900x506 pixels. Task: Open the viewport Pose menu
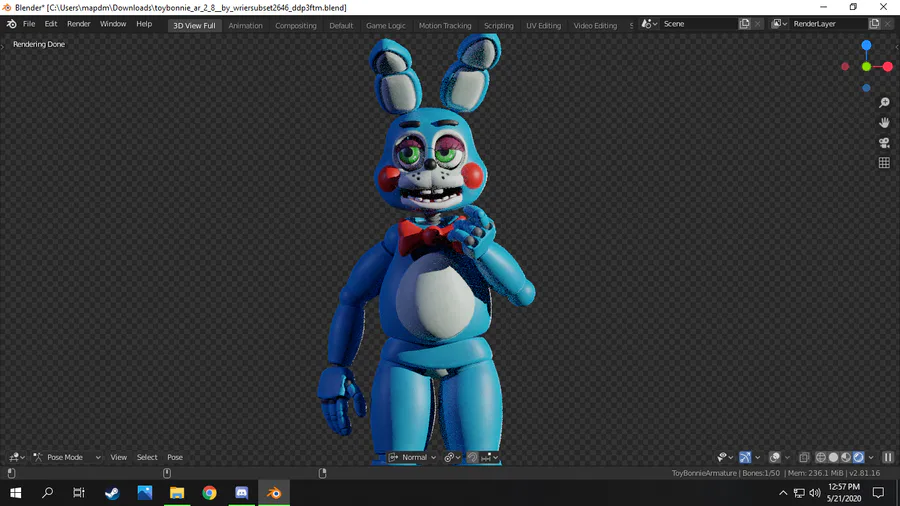[175, 457]
